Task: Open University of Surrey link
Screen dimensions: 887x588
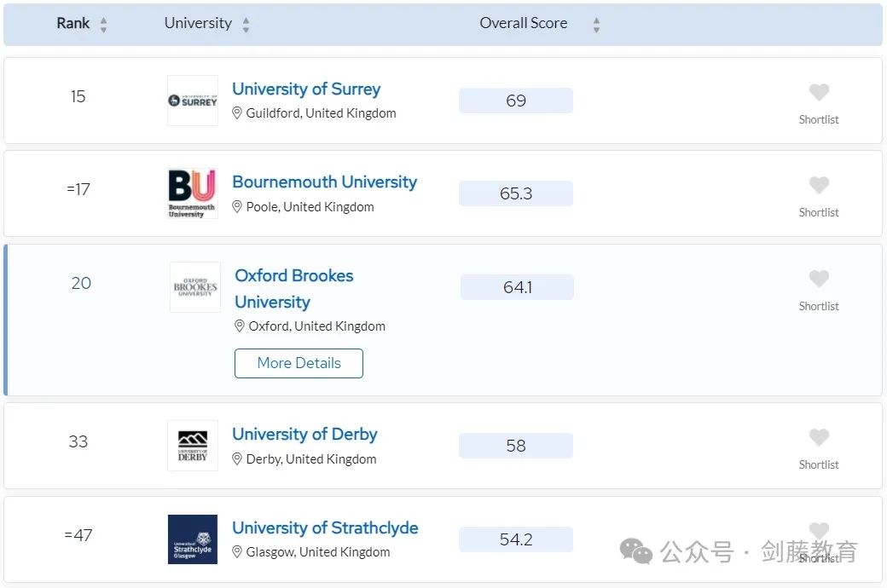Action: tap(306, 89)
